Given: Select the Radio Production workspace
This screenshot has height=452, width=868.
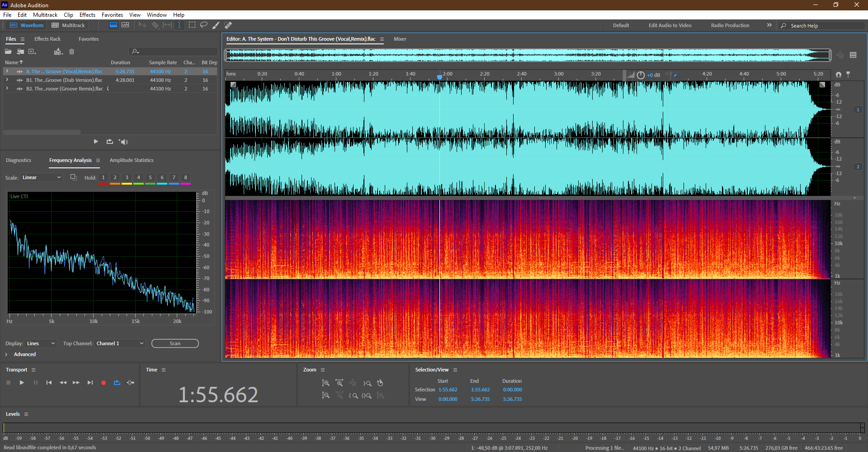Looking at the screenshot, I should (730, 25).
